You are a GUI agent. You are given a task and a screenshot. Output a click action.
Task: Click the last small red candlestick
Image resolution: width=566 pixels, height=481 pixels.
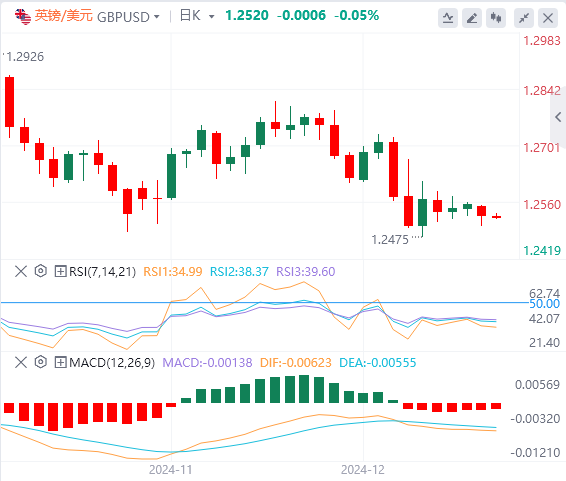[x=497, y=217]
